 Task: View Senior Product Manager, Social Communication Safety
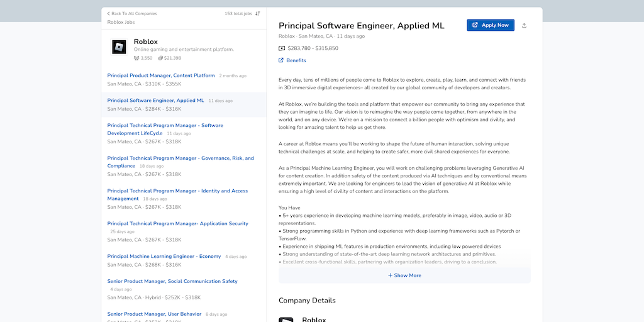172,282
